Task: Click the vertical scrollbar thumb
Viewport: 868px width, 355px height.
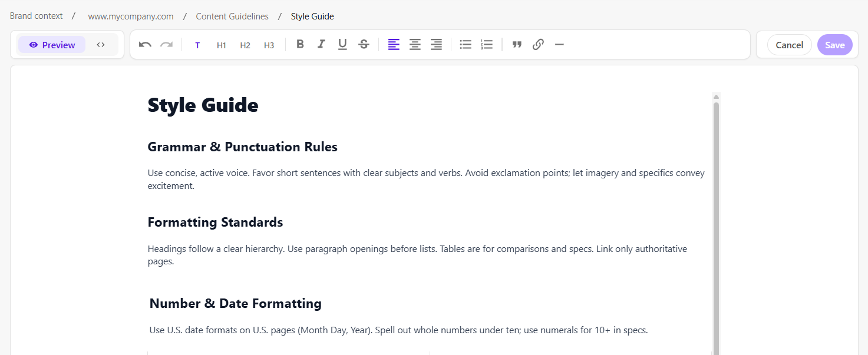Action: tap(716, 228)
